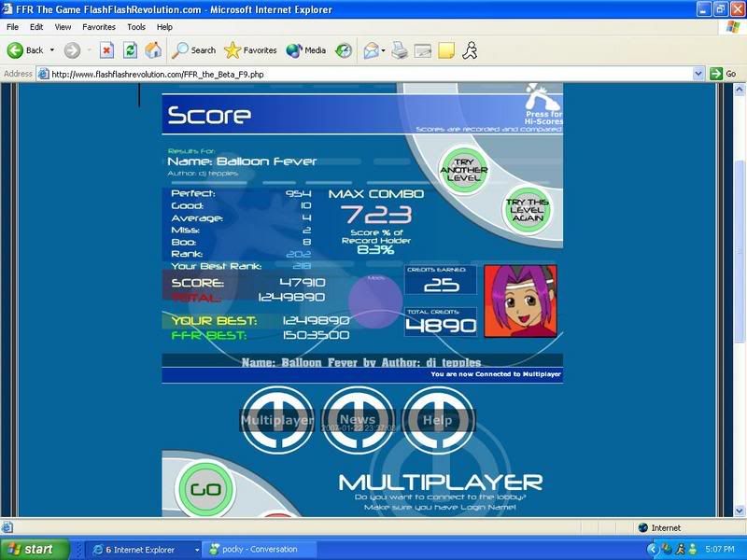
Task: Open Favorites star toolbar button
Action: 250,50
